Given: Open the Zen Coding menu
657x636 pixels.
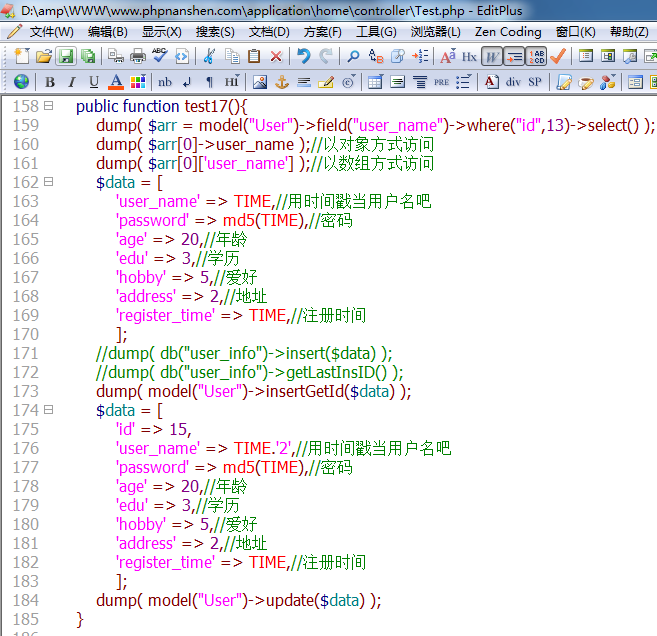Looking at the screenshot, I should click(508, 32).
